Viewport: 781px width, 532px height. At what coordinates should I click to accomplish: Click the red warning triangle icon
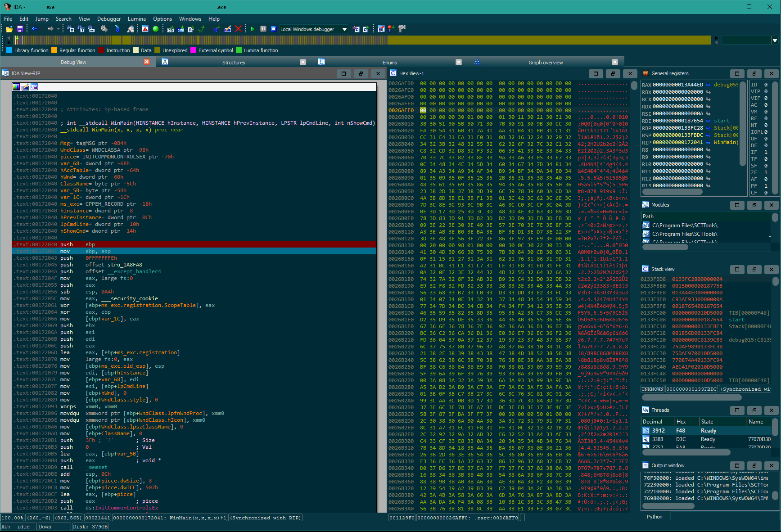[x=145, y=29]
